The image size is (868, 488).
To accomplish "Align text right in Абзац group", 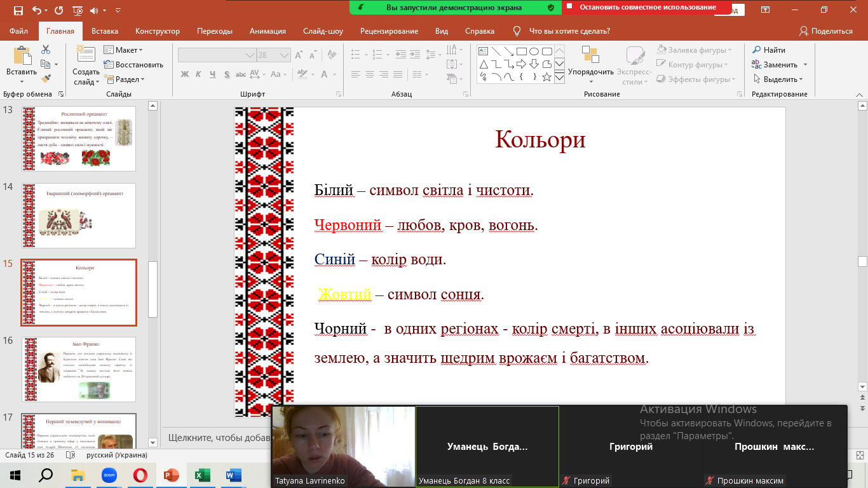I will point(384,74).
